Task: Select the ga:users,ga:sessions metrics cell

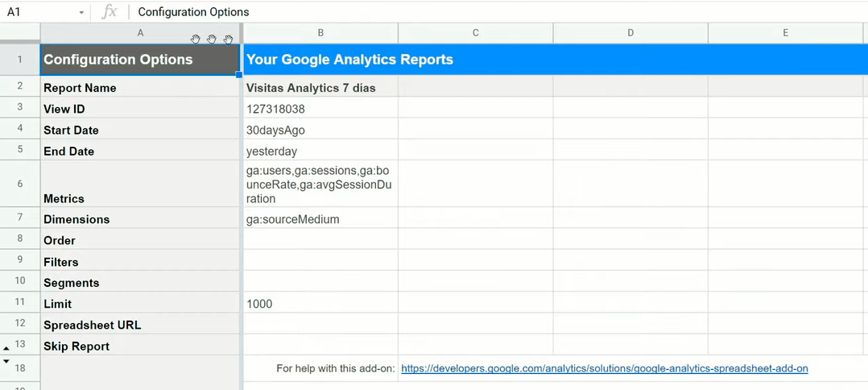Action: click(320, 184)
